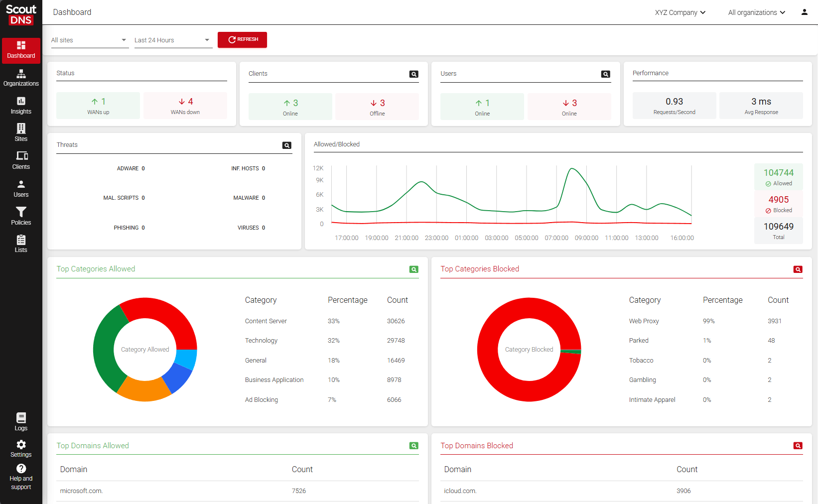Select the Dashboard menu item
Screen dimensions: 818x504
click(x=21, y=50)
